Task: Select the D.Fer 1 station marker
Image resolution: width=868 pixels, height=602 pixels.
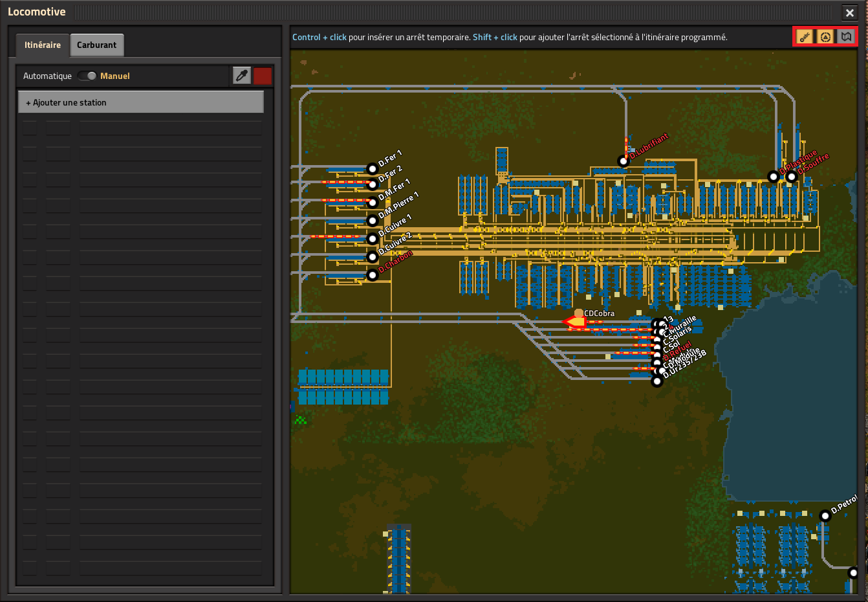Action: (372, 169)
